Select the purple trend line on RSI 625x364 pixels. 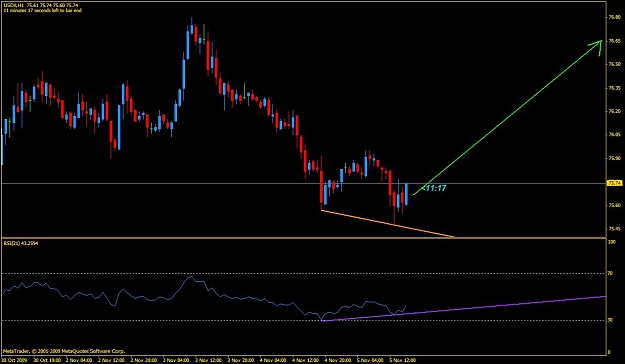pos(464,309)
